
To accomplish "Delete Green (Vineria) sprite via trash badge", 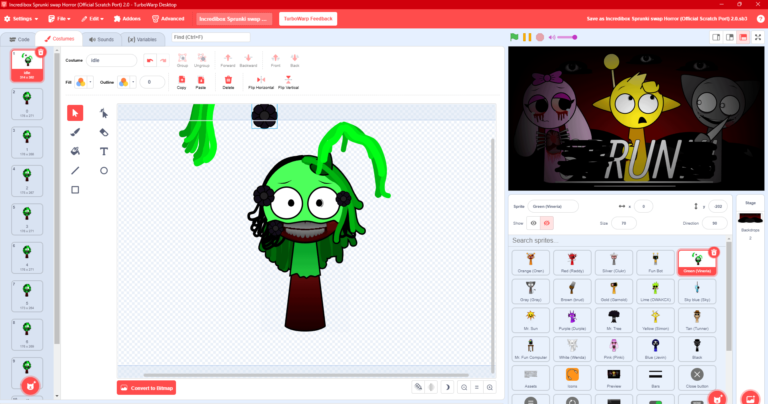I will pyautogui.click(x=714, y=252).
